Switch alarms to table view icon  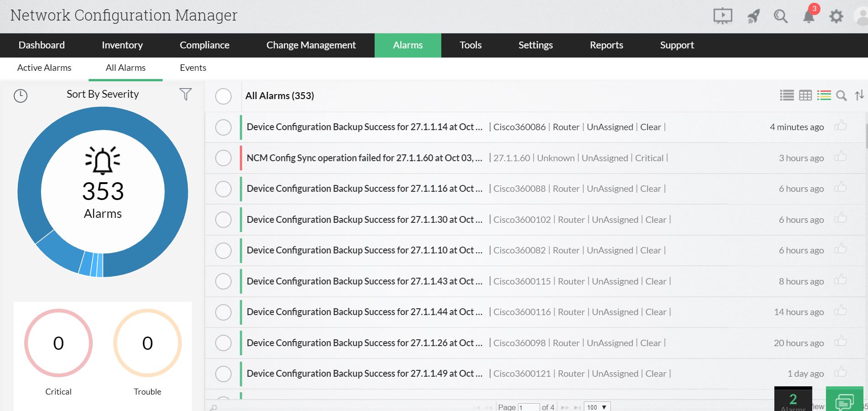click(x=805, y=96)
